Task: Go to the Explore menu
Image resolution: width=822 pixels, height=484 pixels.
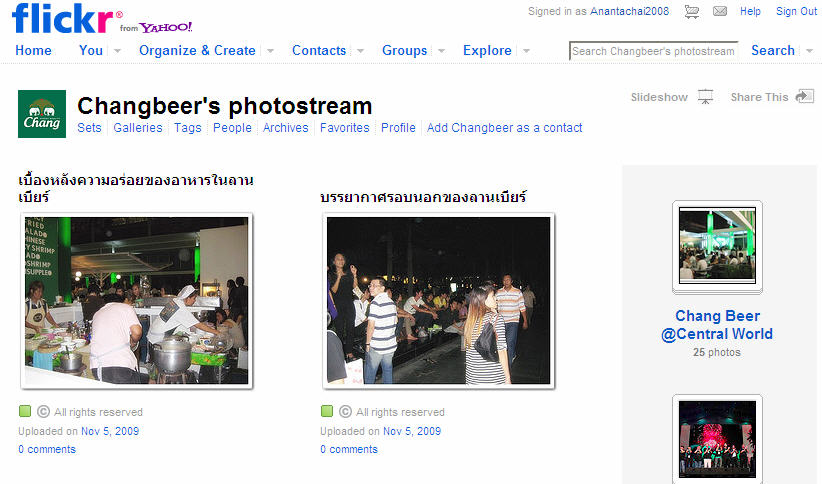Action: pyautogui.click(x=487, y=51)
